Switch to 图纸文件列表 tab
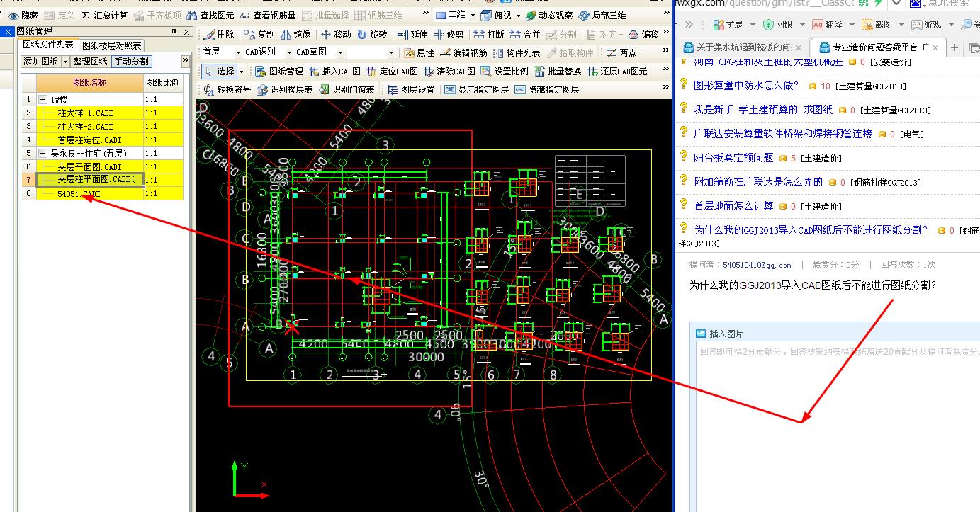The height and width of the screenshot is (512, 980). [47, 45]
